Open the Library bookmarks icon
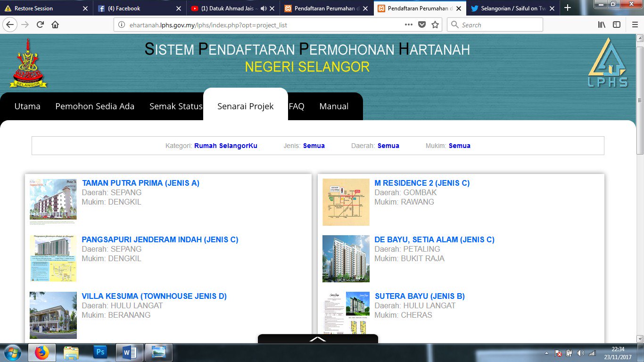The height and width of the screenshot is (362, 644). (x=602, y=25)
